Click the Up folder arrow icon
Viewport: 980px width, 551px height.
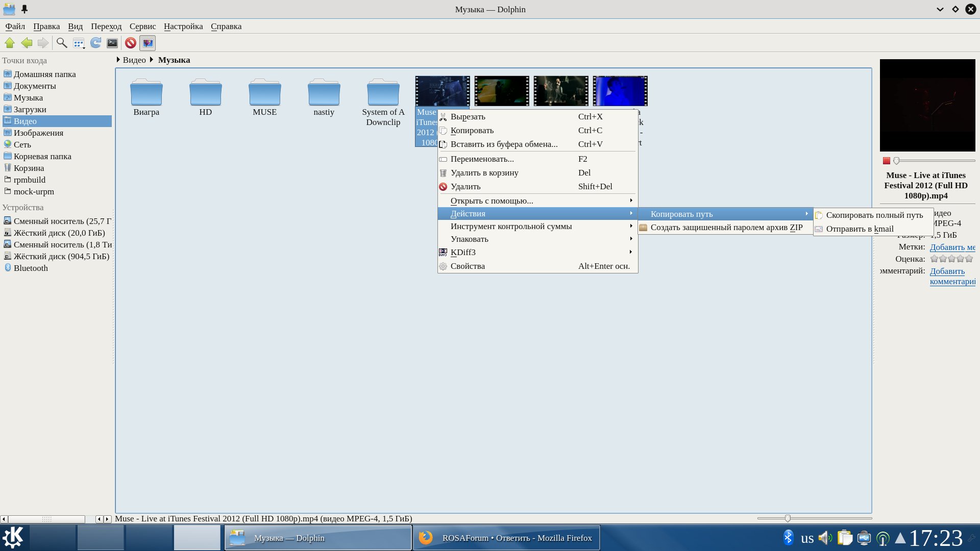pos(10,43)
